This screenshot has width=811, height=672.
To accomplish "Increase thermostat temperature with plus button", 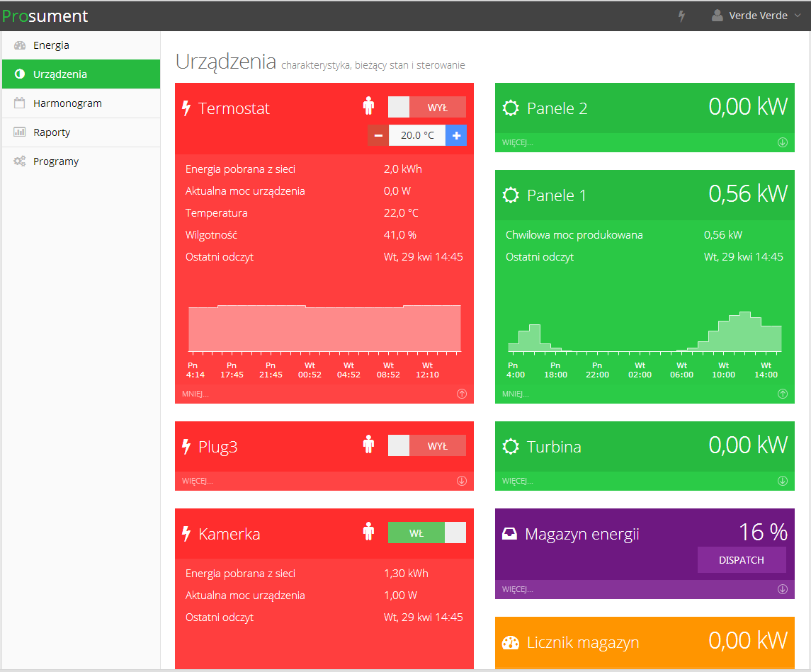I will (456, 135).
